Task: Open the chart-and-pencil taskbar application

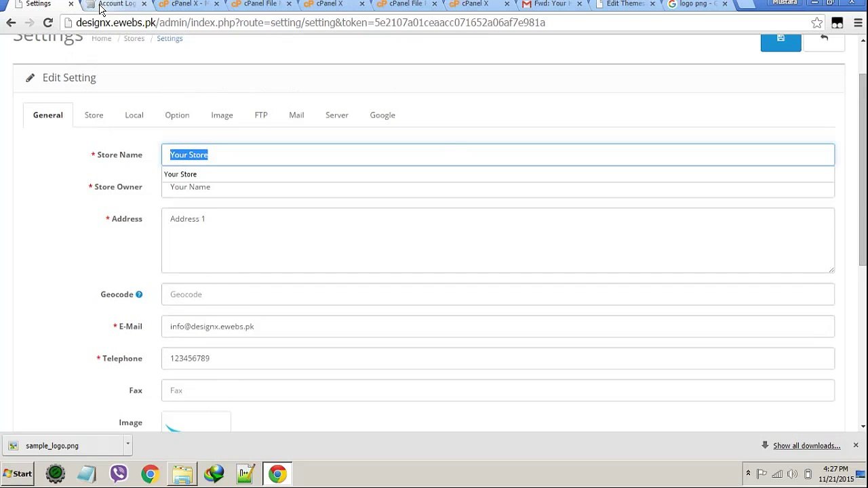Action: coord(245,474)
